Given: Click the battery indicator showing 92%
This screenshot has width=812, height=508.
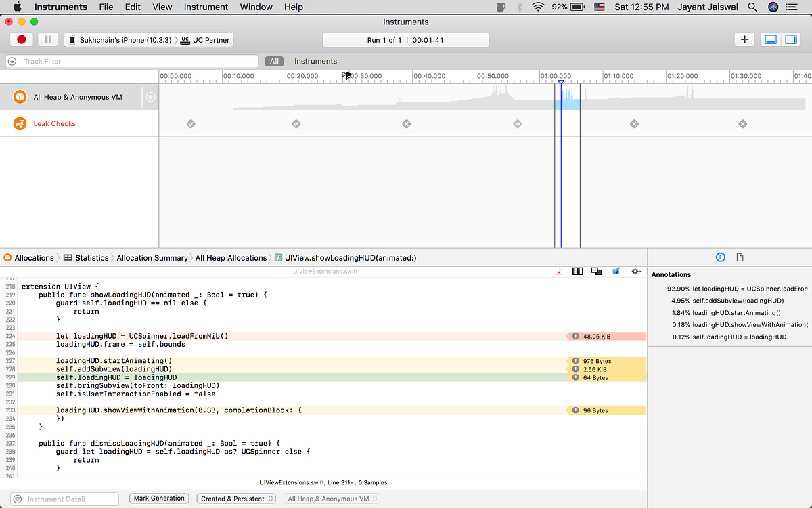Looking at the screenshot, I should pos(568,7).
